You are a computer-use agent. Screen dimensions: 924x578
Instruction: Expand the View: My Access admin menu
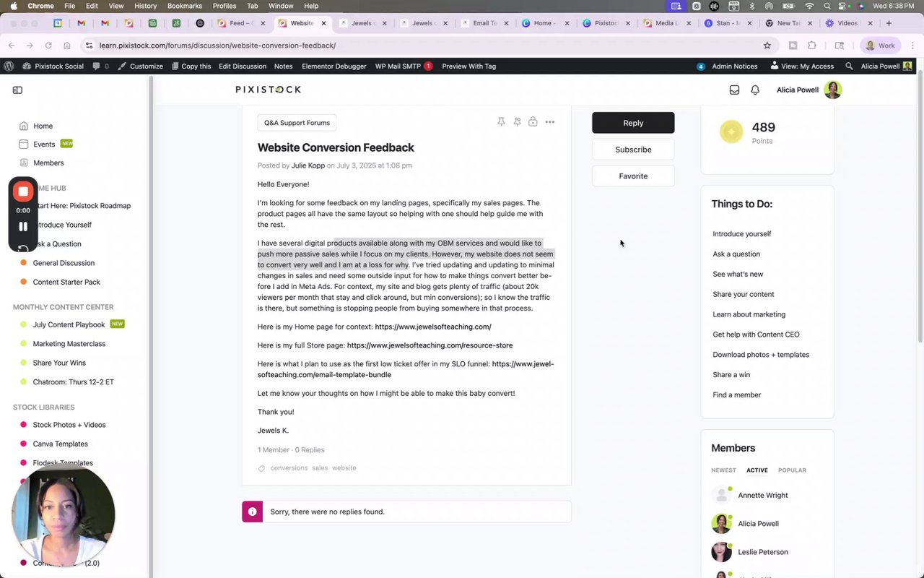click(x=802, y=66)
